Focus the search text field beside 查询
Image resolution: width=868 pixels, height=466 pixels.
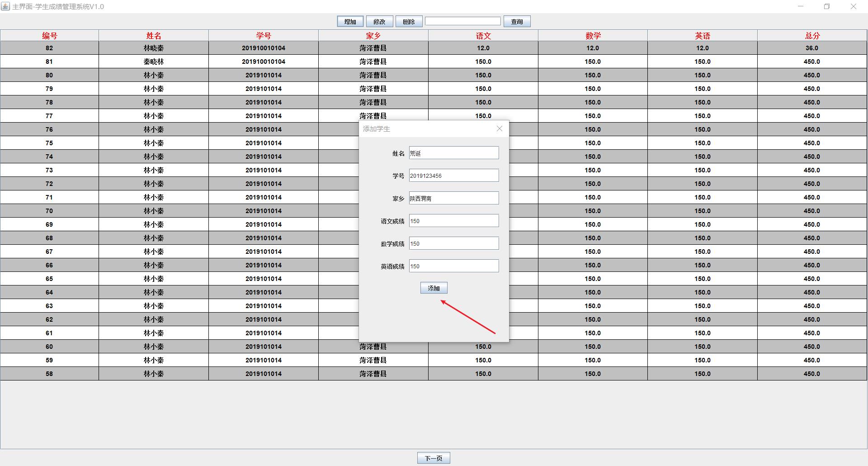463,21
